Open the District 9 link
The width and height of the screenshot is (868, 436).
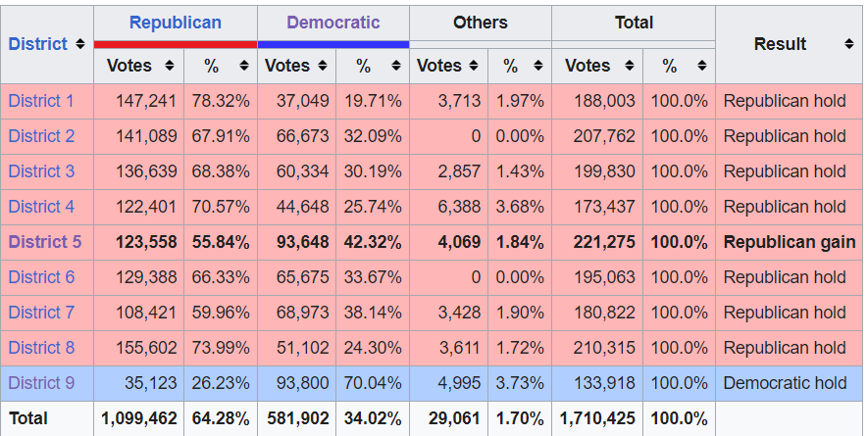click(41, 383)
